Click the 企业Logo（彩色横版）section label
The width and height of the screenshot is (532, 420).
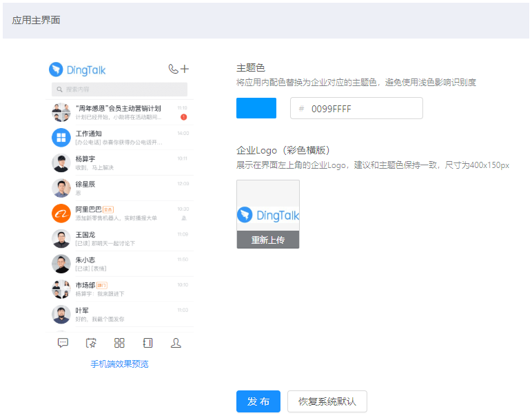click(x=283, y=150)
